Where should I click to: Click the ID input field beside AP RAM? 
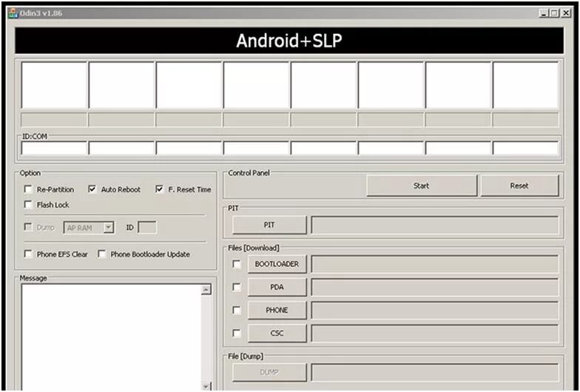point(147,228)
